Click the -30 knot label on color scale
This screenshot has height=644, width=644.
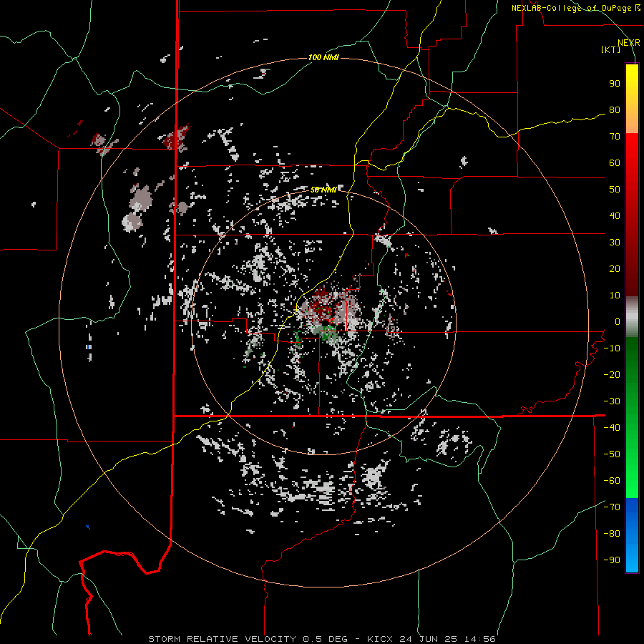612,401
